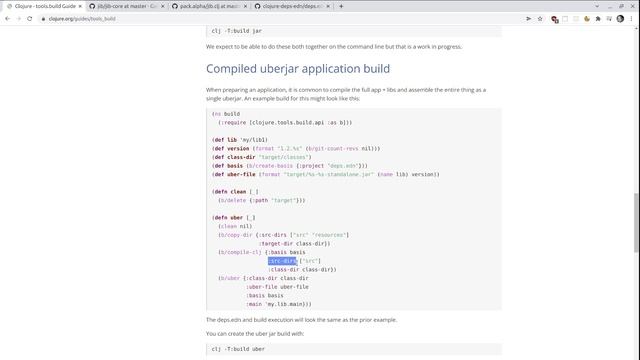The height and width of the screenshot is (360, 640).
Task: Reload the clojure.org page
Action: (x=29, y=19)
